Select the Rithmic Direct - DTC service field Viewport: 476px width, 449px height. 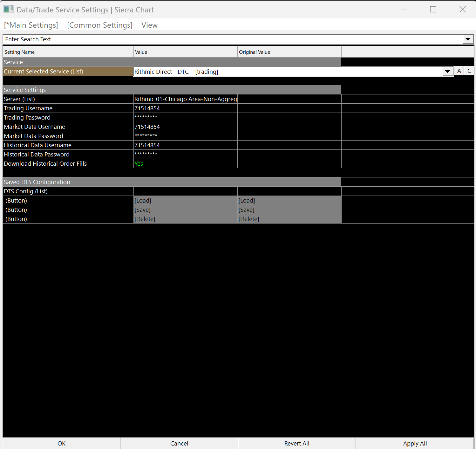tap(288, 72)
